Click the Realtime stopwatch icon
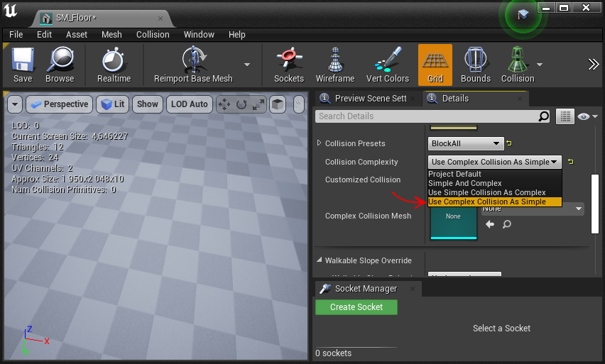 (114, 60)
